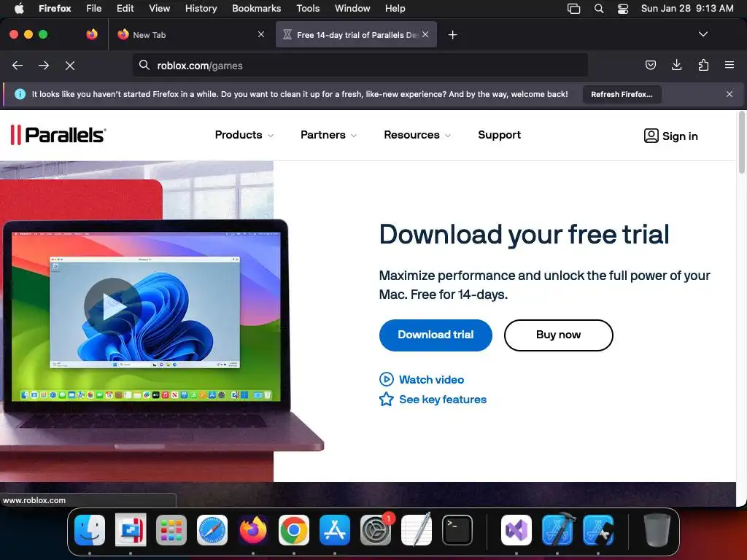Viewport: 747px width, 560px height.
Task: Open the Edit menu
Action: click(125, 8)
